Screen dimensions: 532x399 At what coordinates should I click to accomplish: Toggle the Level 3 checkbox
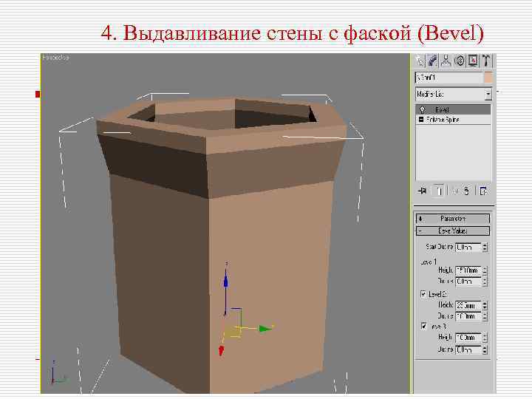424,326
